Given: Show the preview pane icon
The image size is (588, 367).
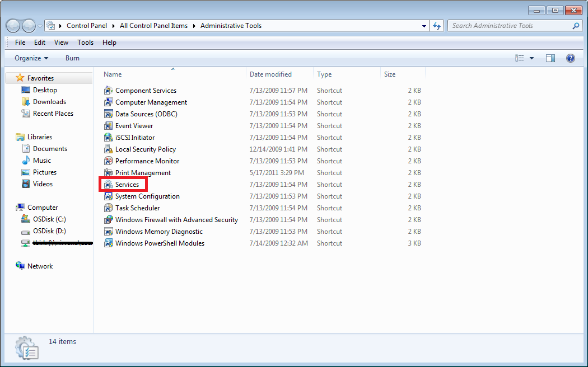Looking at the screenshot, I should tap(550, 58).
